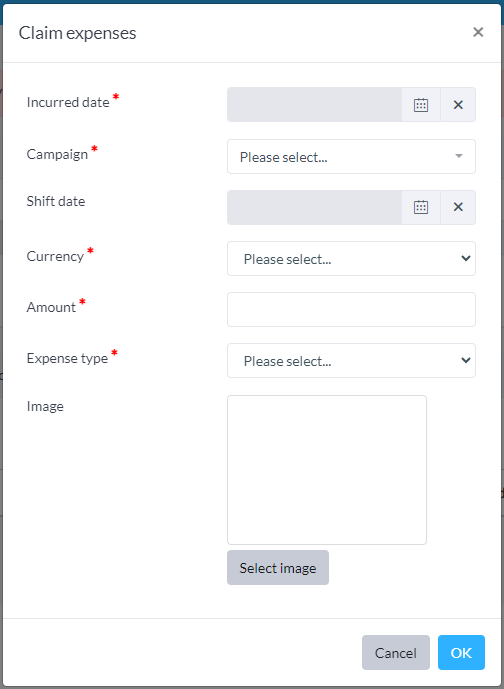Click the Expense type chevron arrow
504x689 pixels.
tap(466, 360)
